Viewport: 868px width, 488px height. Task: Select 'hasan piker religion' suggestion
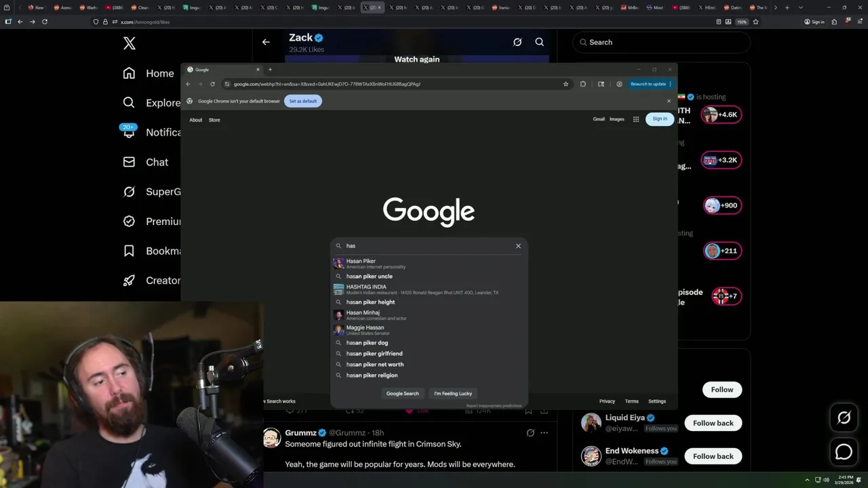coord(429,375)
